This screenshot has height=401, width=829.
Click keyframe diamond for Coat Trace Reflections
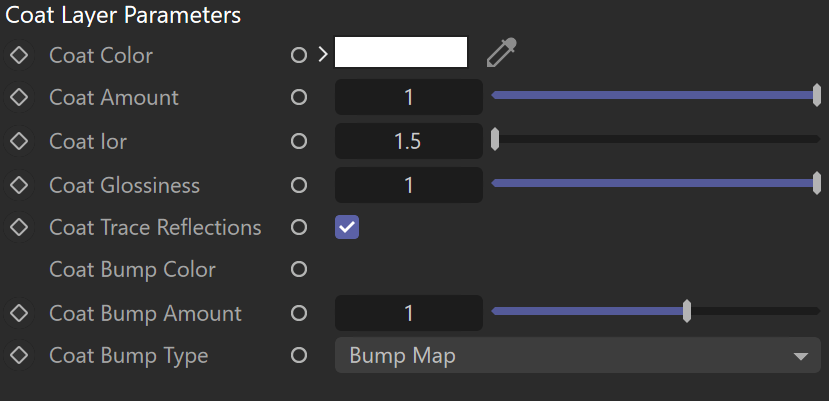(x=19, y=227)
